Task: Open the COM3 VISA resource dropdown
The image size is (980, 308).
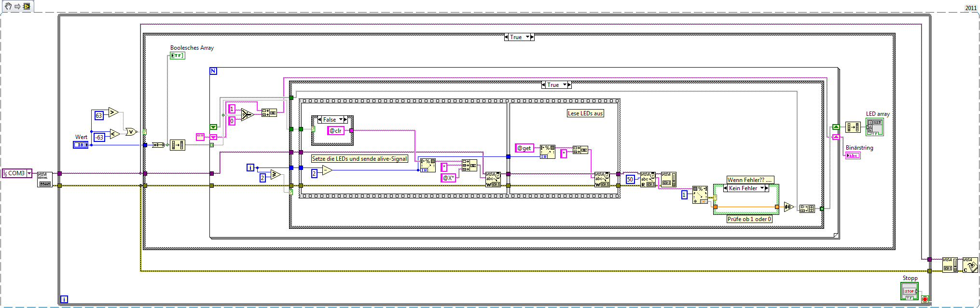Action: [x=29, y=173]
